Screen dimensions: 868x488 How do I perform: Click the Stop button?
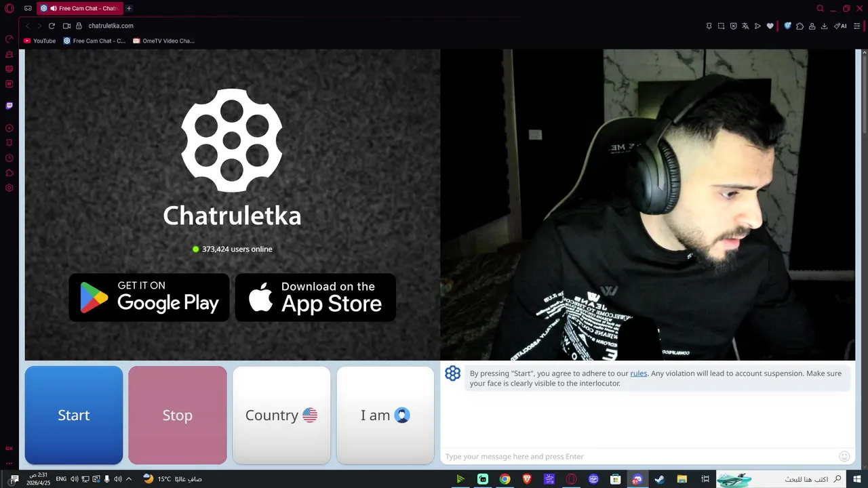178,415
